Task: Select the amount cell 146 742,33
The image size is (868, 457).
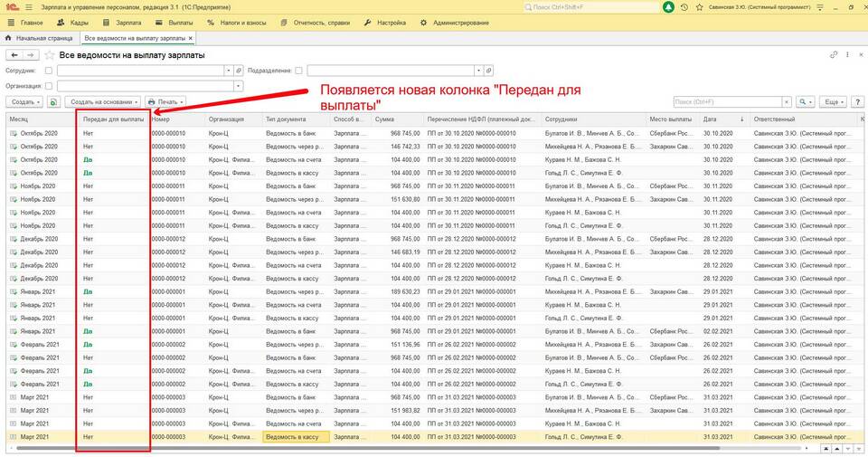Action: pos(398,147)
